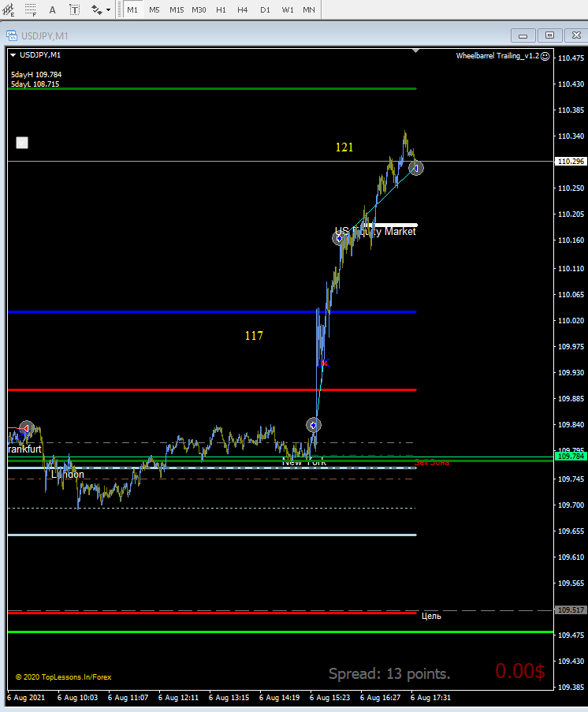Viewport: 588px width, 712px height.
Task: Click the London session label
Action: pos(68,475)
